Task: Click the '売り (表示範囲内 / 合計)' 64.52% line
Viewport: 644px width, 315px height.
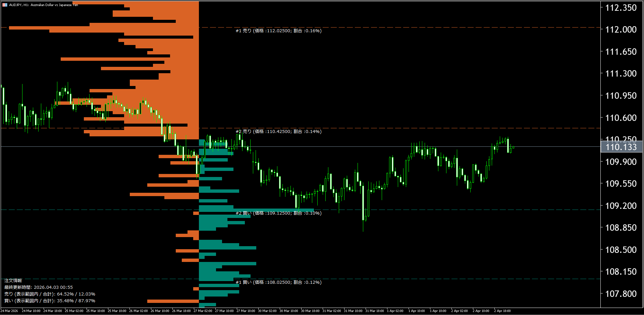Action: click(x=50, y=294)
